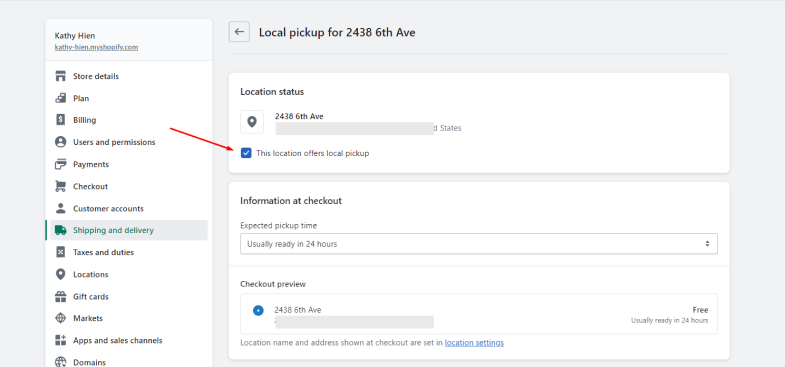Click the Expected pickup time label
The image size is (785, 367).
click(278, 226)
